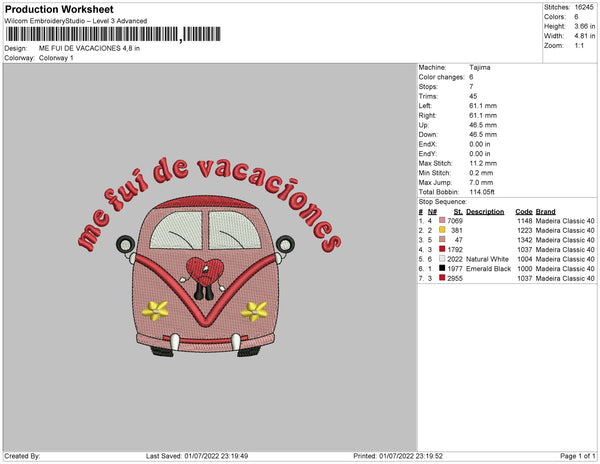Click the yellow color swatch in stop 2
600x464 pixels.
tap(442, 231)
